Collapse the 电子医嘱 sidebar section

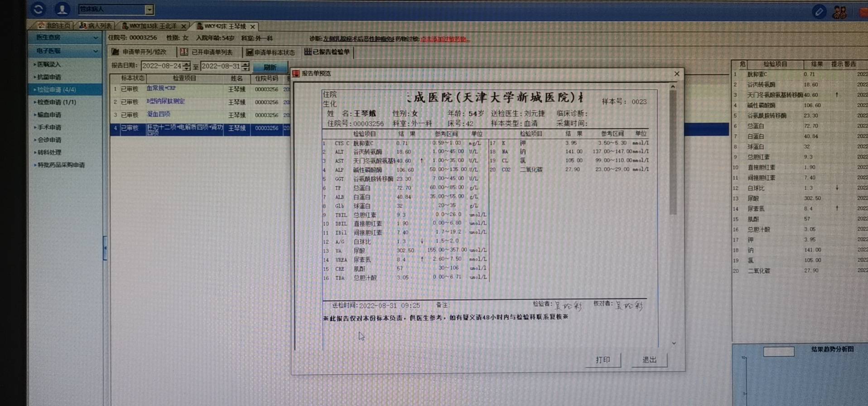coord(95,51)
